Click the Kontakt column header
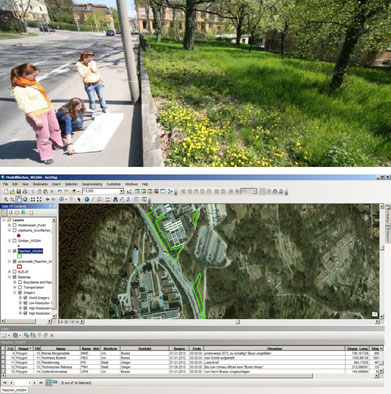The image size is (391, 394). tap(144, 348)
